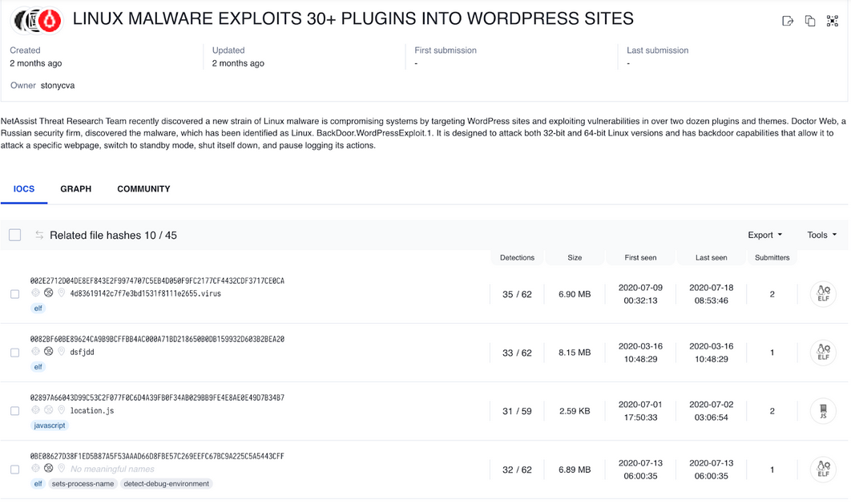Click the eye icon in the location.js row
The width and height of the screenshot is (851, 504).
coord(35,410)
